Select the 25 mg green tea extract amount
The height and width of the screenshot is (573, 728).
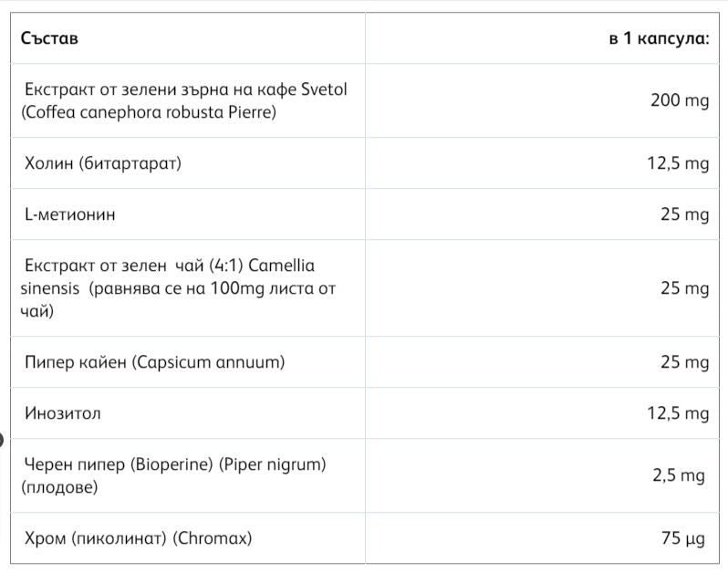pos(685,288)
